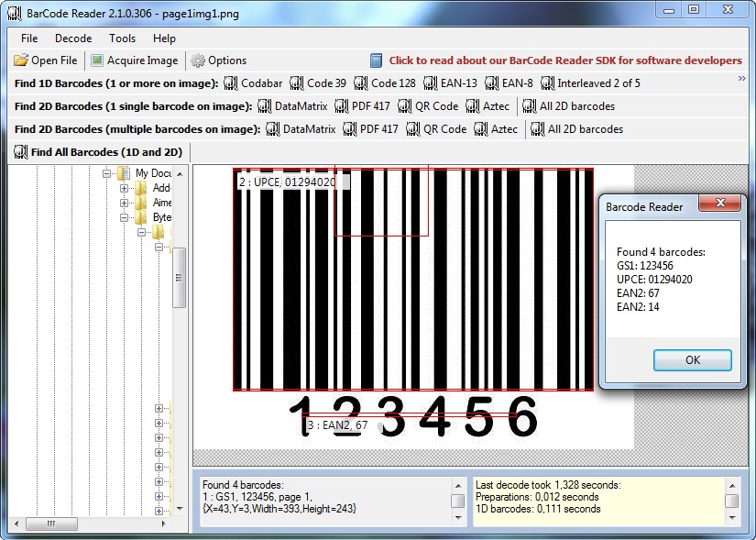Open the File menu
Screen dimensions: 756x540
(x=29, y=39)
